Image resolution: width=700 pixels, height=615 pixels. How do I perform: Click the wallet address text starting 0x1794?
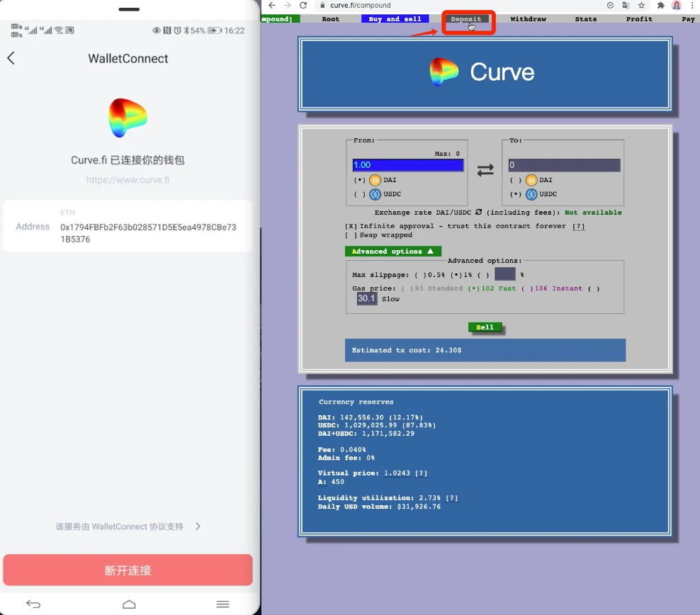click(x=148, y=233)
